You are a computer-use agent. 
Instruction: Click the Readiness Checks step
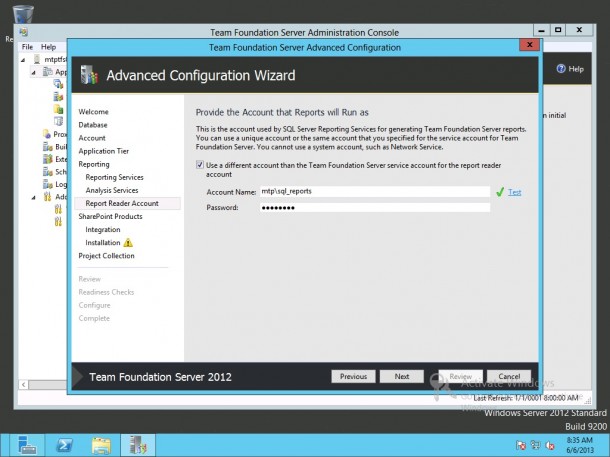(106, 292)
